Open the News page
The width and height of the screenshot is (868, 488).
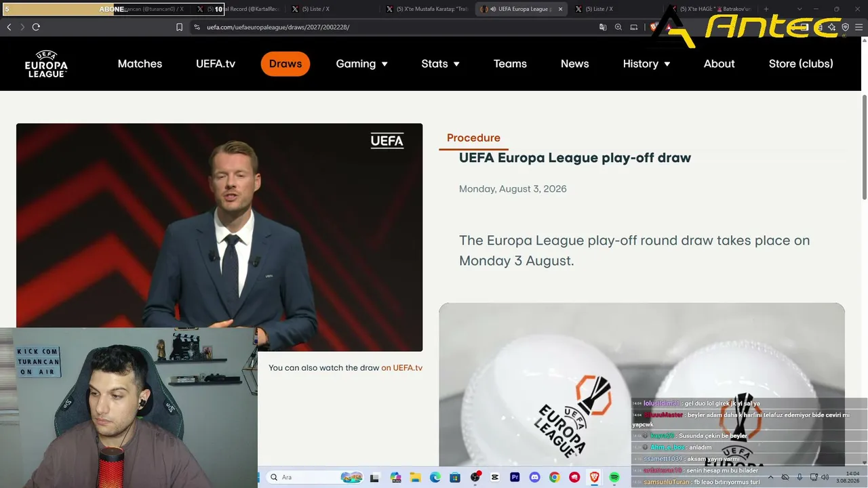[x=574, y=64]
